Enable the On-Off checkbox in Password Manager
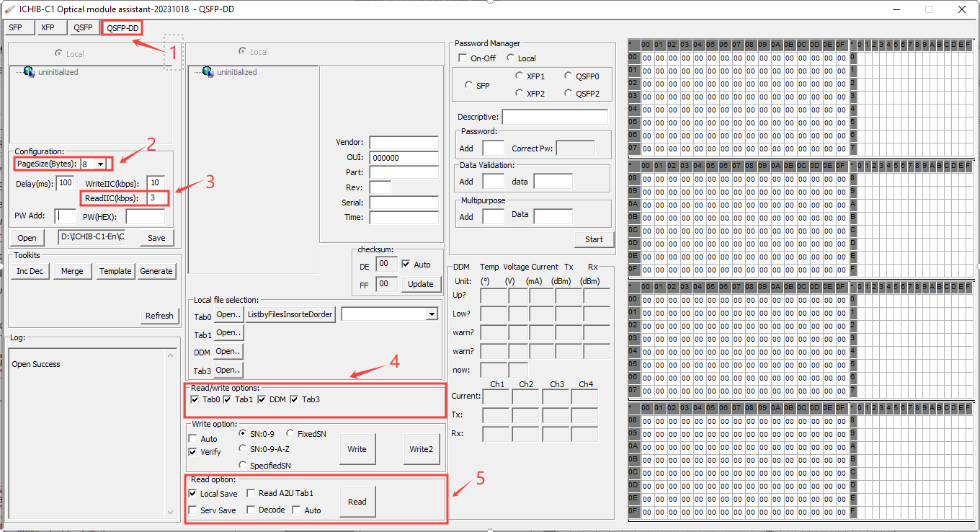This screenshot has height=532, width=980. (463, 58)
